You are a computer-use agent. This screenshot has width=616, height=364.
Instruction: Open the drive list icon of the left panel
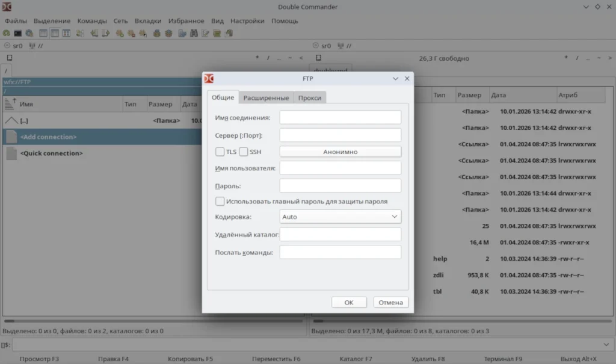10,58
